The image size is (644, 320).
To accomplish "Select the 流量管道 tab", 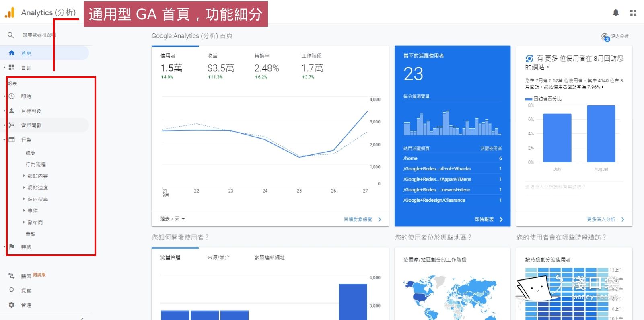I will click(x=170, y=257).
